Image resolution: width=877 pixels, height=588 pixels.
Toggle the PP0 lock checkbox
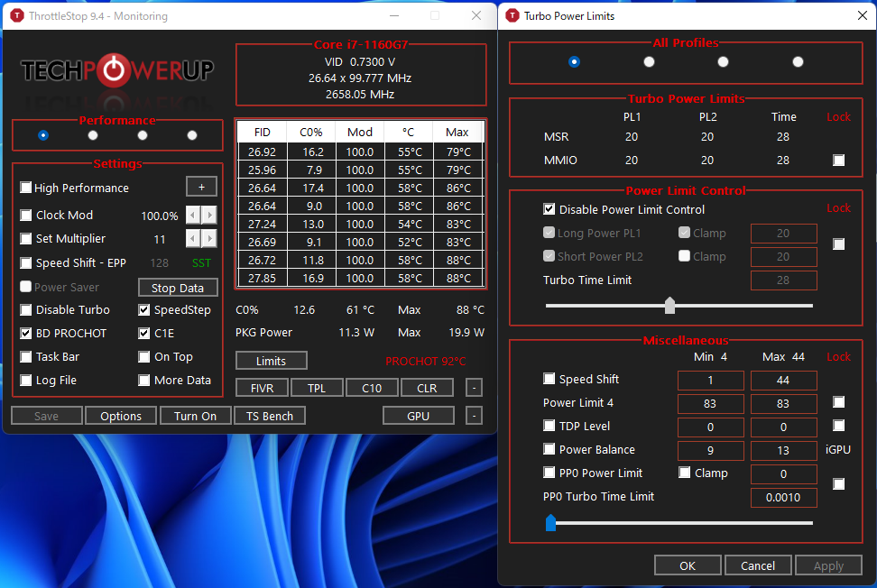click(x=838, y=484)
